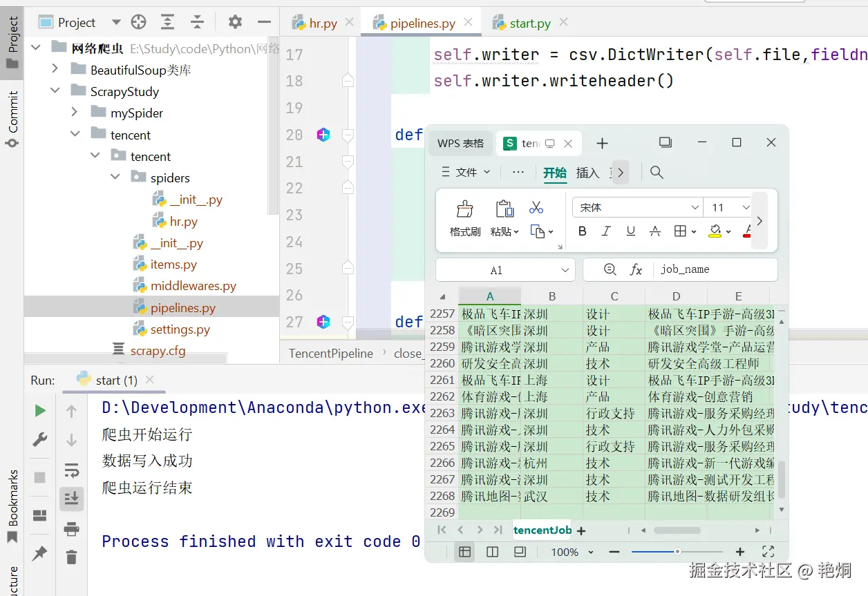Click the Copy icon in WPS
868x596 pixels.
(x=538, y=231)
